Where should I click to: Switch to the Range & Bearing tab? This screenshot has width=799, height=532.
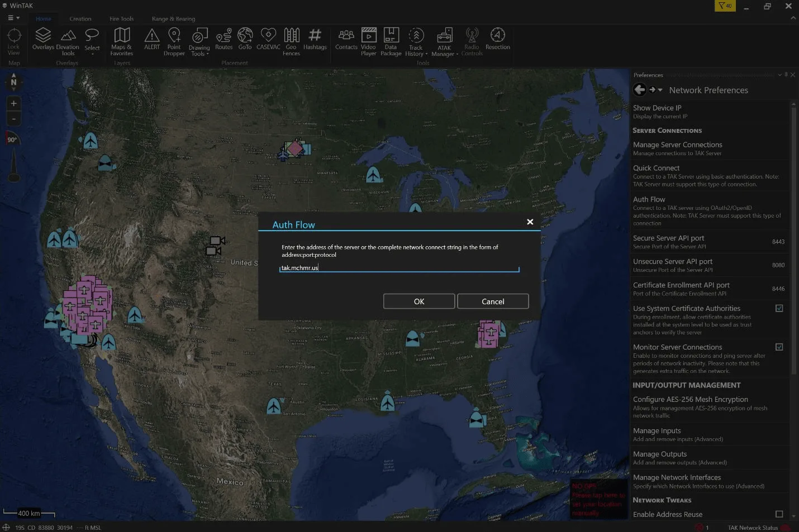[x=174, y=19]
